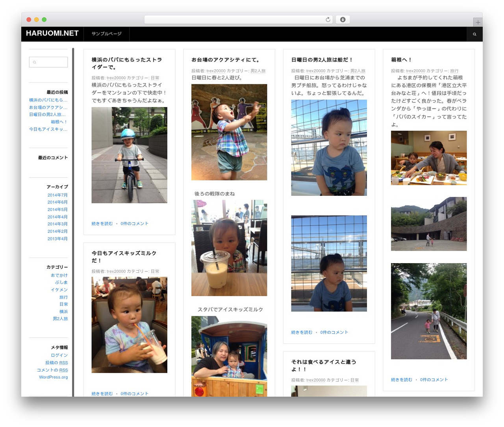Open the 2014年3月 archive
This screenshot has width=504, height=427.
[x=57, y=224]
